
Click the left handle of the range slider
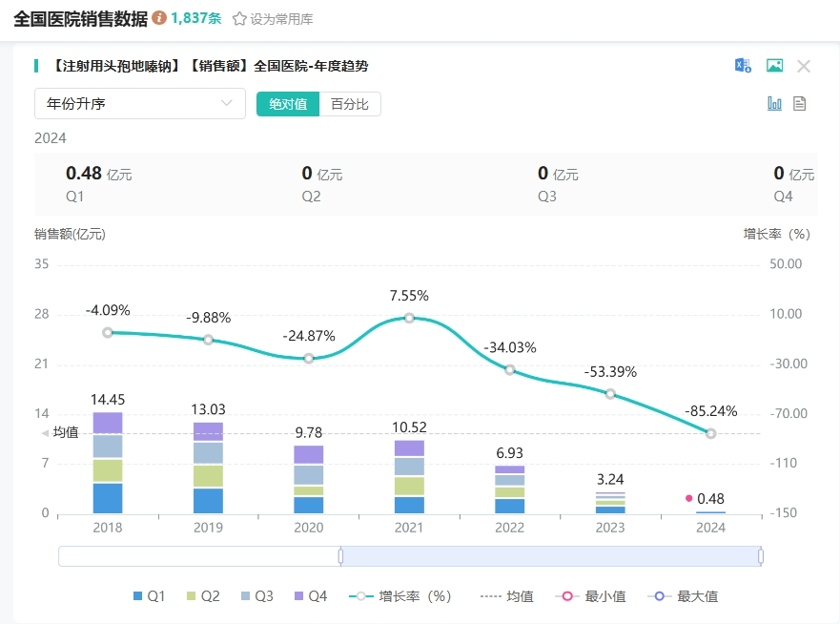point(340,555)
